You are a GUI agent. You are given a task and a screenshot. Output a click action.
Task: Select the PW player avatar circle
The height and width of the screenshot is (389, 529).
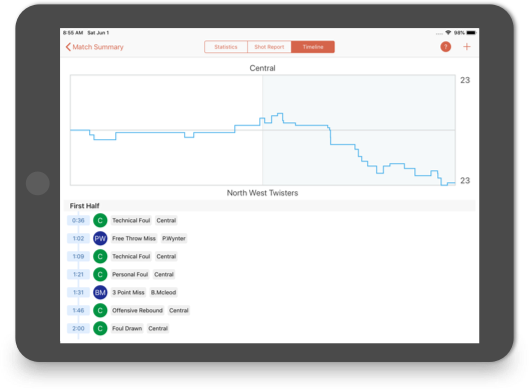coord(100,239)
